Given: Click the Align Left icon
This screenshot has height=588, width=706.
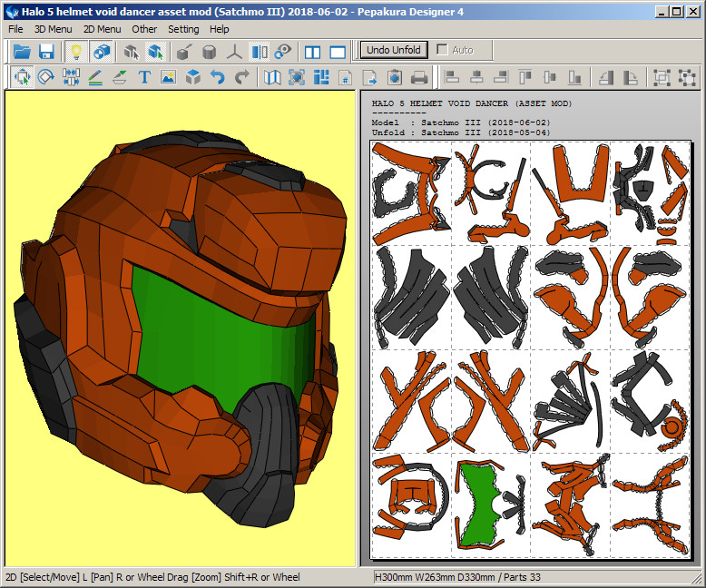Looking at the screenshot, I should point(451,77).
